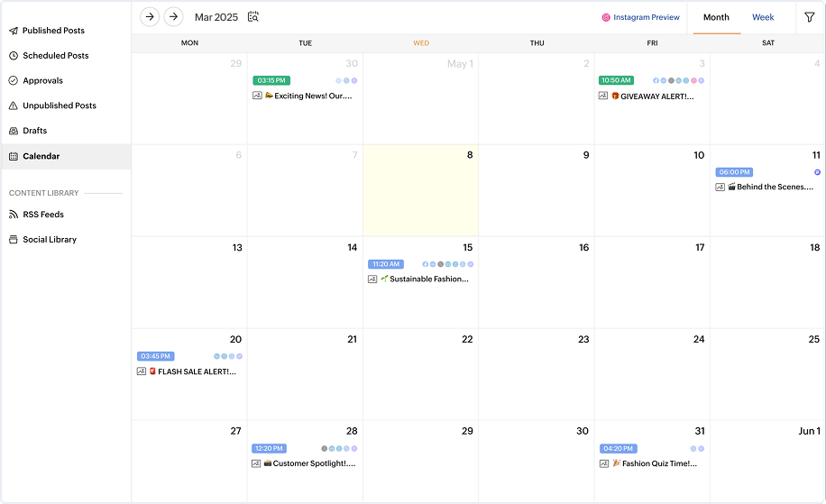
Task: Click the Unpublished Posts warning icon
Action: [x=14, y=105]
